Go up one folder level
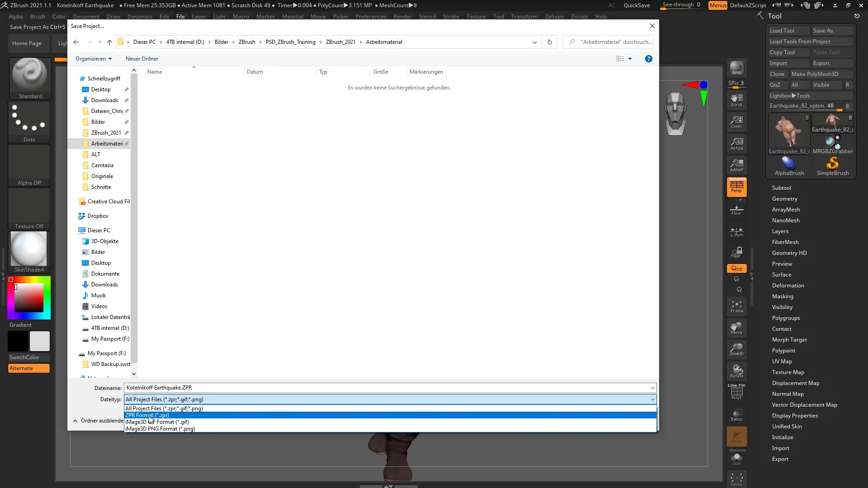Screen dimensions: 868x488 click(109, 42)
